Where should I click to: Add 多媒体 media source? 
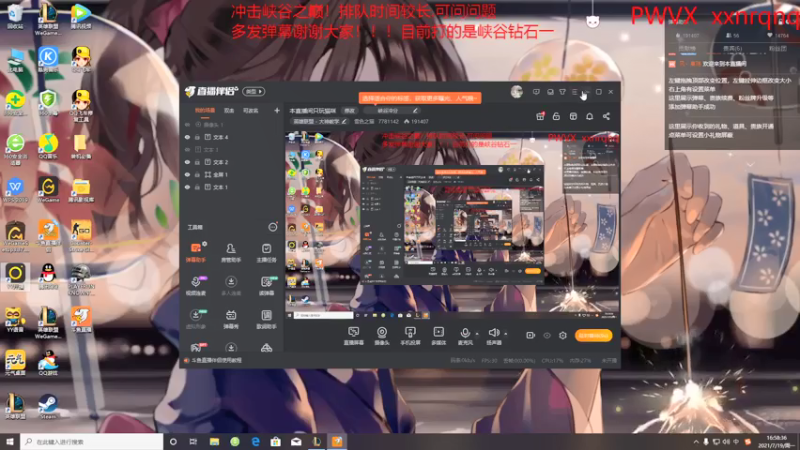point(438,336)
